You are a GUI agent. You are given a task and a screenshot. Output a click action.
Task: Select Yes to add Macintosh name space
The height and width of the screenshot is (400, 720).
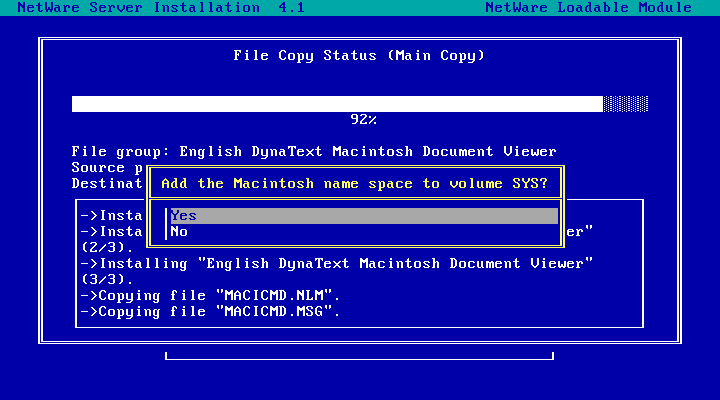pos(364,216)
